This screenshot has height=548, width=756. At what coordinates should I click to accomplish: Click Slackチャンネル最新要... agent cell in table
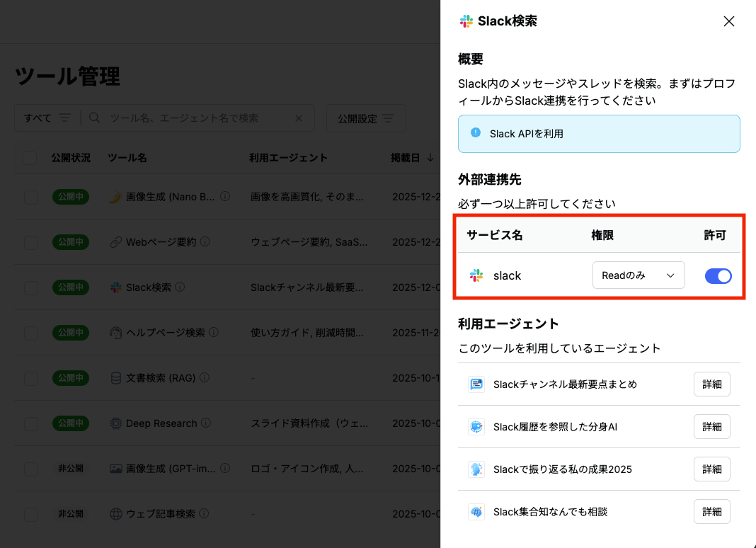(307, 287)
